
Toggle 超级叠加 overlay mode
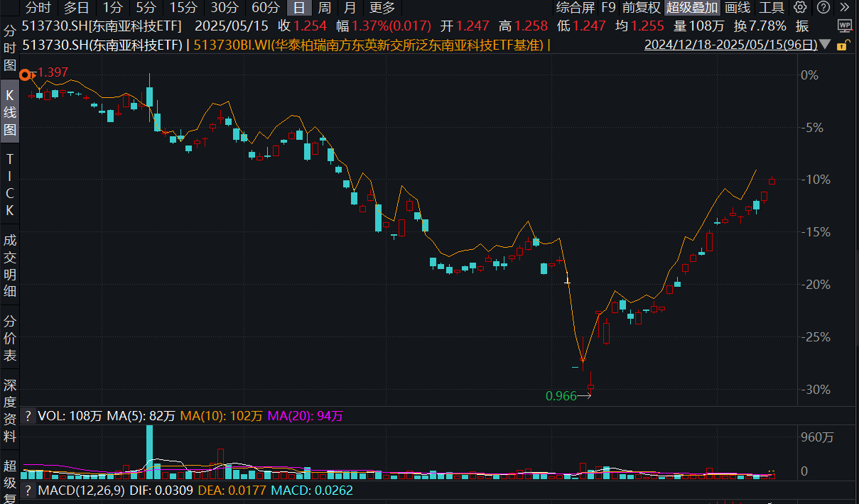click(693, 8)
